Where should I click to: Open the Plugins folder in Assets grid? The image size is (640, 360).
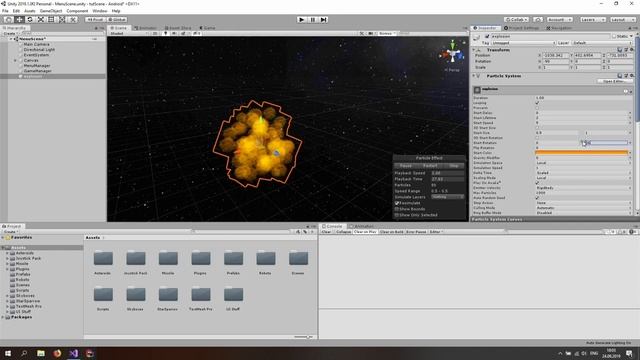[x=201, y=258]
